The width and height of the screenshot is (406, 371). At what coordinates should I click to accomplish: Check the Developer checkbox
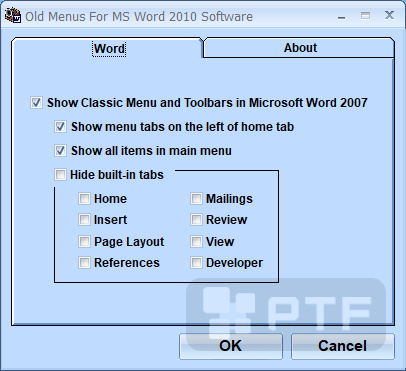click(x=196, y=263)
